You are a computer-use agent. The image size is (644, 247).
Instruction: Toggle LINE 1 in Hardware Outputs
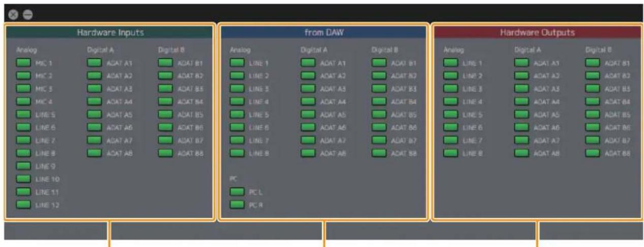pyautogui.click(x=451, y=63)
